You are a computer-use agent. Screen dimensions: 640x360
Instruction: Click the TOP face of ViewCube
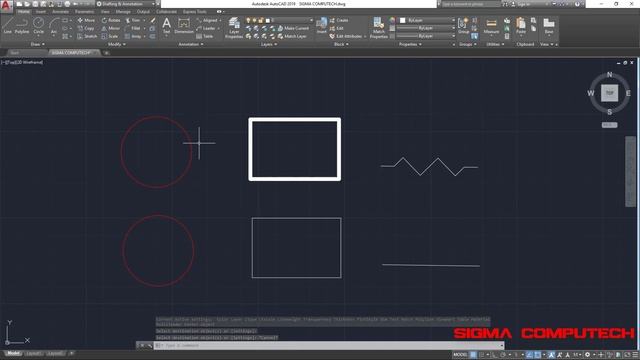[609, 93]
